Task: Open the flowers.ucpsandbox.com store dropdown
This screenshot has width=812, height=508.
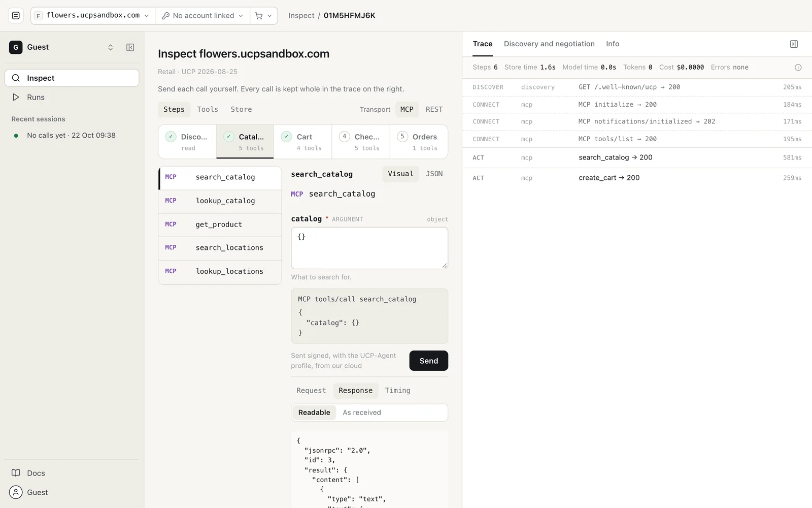Action: pyautogui.click(x=93, y=16)
